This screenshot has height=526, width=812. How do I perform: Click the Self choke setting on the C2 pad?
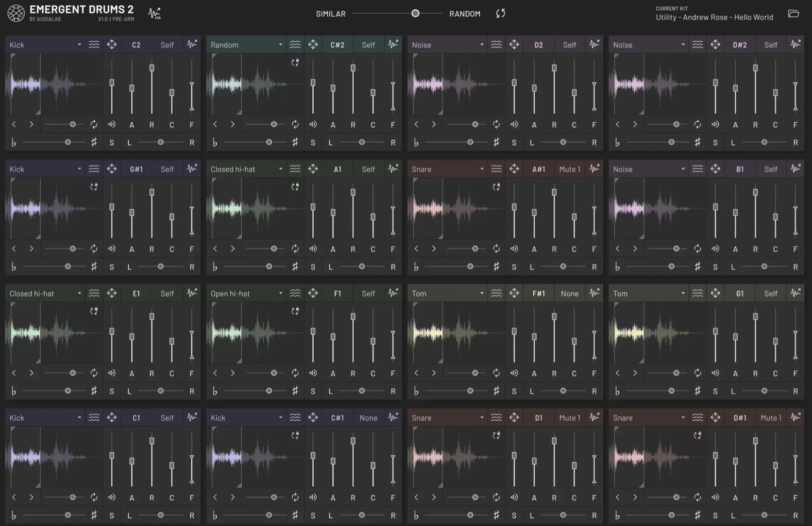click(167, 45)
